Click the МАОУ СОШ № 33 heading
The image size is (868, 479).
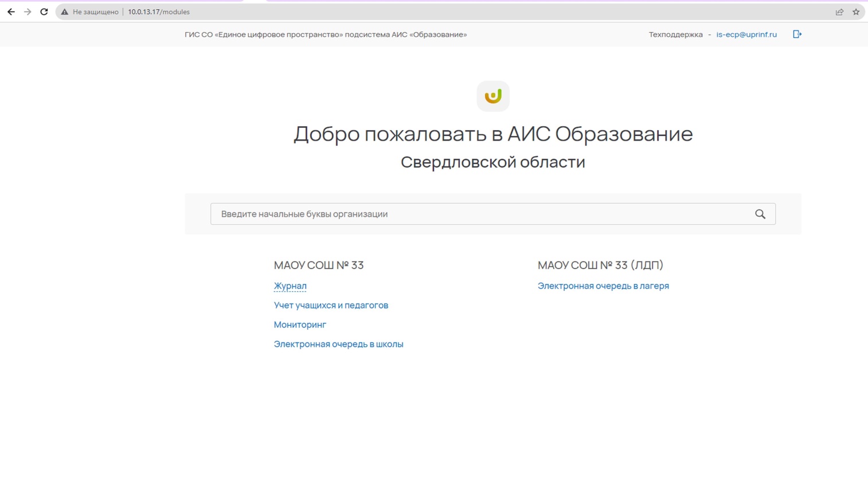[319, 265]
